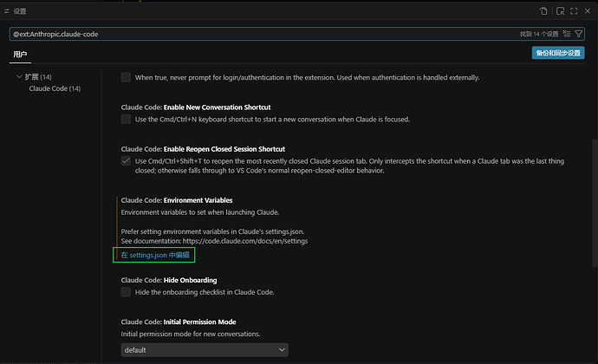Click the settings tab icon beside 设置
This screenshot has height=364, width=598.
tap(6, 11)
